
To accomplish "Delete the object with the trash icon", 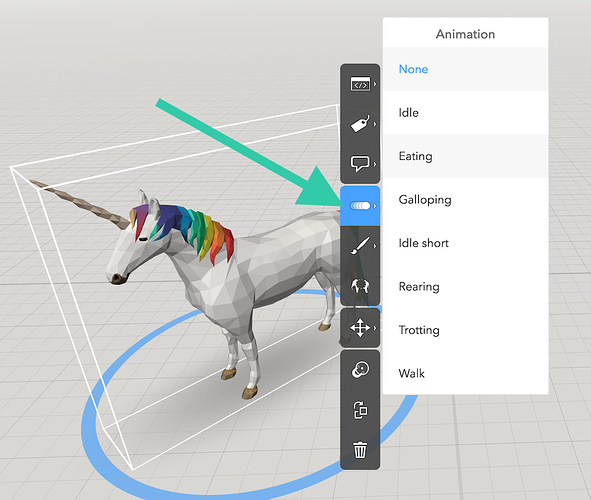I will pyautogui.click(x=360, y=450).
